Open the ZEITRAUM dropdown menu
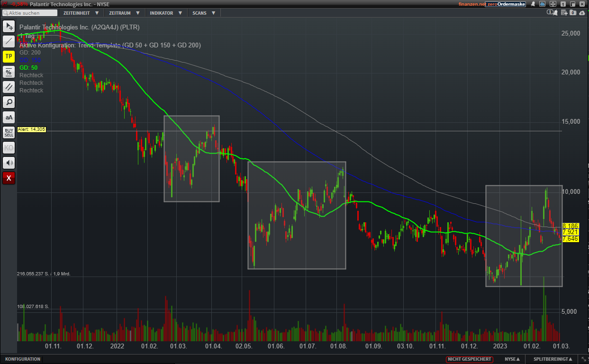The width and height of the screenshot is (589, 364). [124, 13]
